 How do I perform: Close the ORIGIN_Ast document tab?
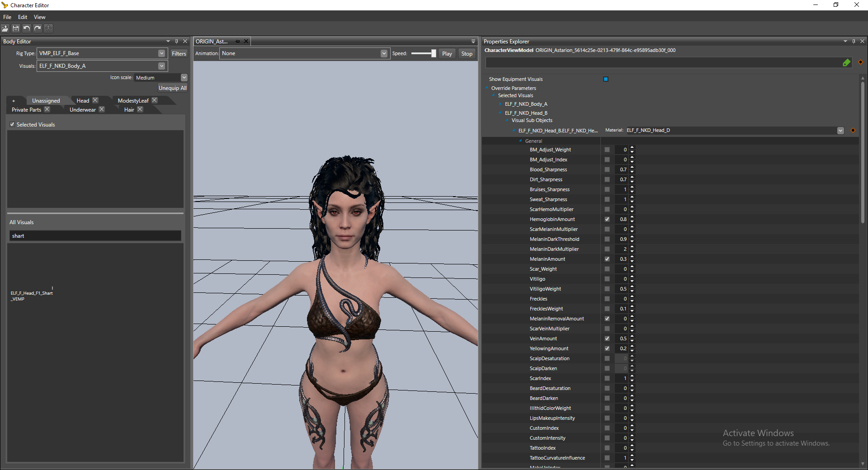pyautogui.click(x=246, y=41)
